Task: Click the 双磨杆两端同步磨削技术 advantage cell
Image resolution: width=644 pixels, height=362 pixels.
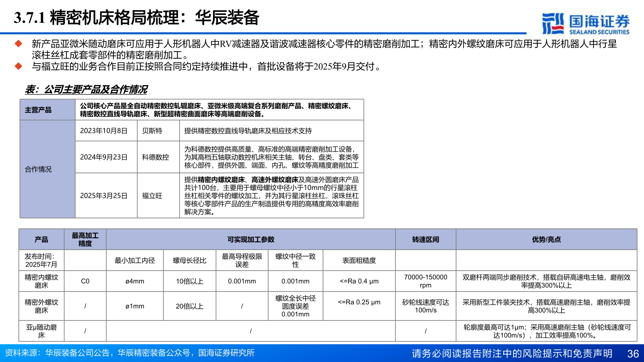Action: click(546, 281)
